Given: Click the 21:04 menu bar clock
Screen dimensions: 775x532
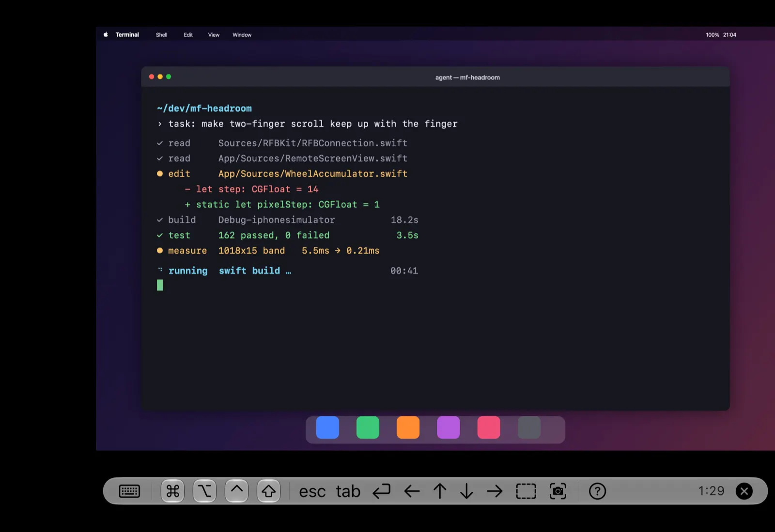Looking at the screenshot, I should point(729,35).
